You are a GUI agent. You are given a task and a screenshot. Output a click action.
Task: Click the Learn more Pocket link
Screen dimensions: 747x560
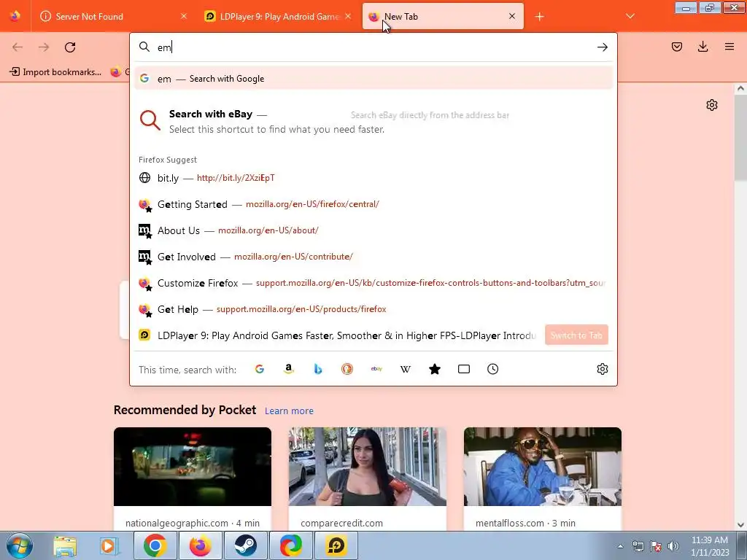pyautogui.click(x=289, y=411)
